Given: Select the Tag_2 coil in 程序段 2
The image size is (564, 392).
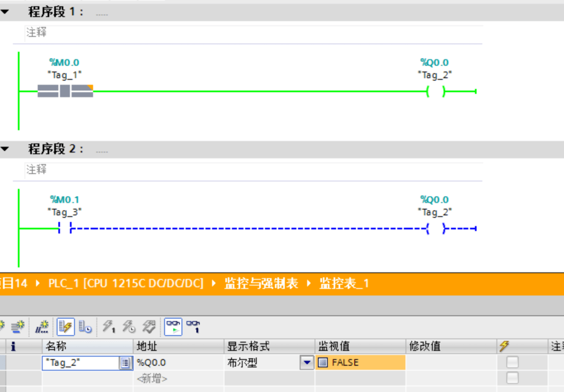Looking at the screenshot, I should 435,229.
